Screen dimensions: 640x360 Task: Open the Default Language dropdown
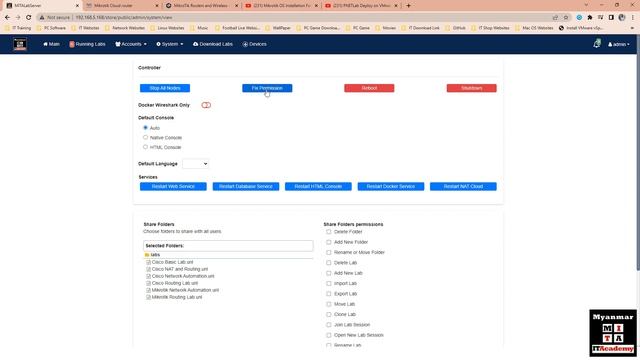coord(196,164)
